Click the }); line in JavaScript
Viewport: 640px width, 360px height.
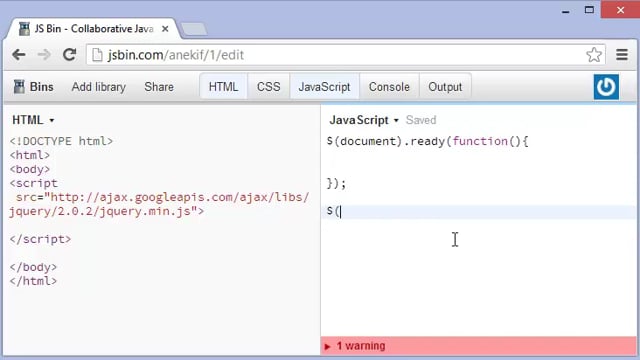(336, 184)
